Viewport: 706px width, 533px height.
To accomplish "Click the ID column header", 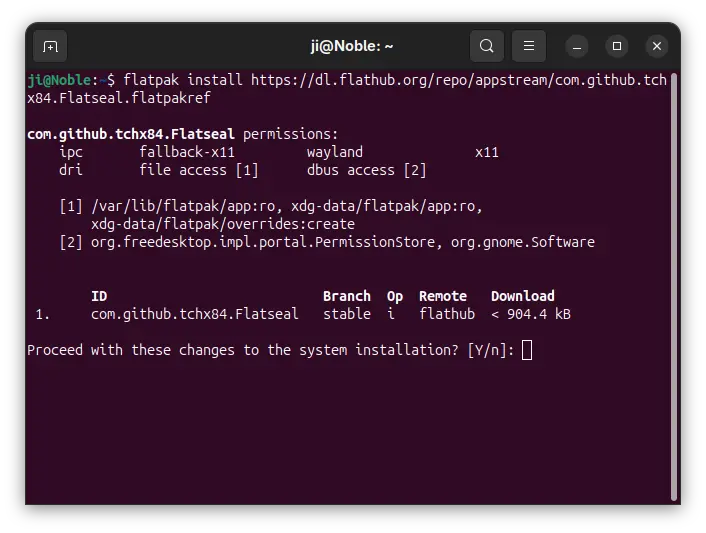I will coord(99,296).
